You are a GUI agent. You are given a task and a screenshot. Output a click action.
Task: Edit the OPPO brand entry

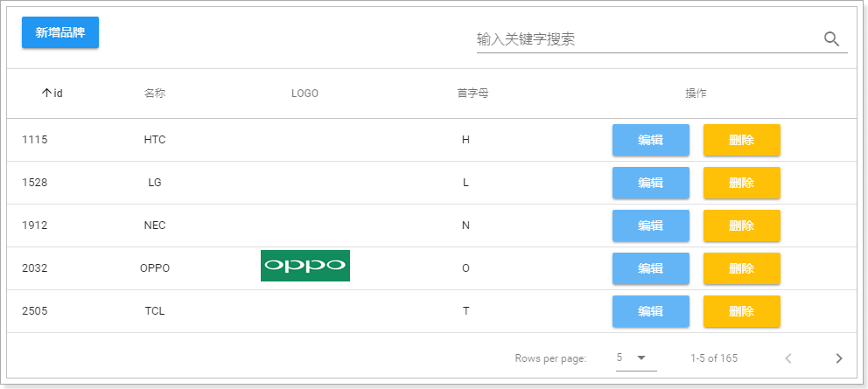tap(650, 268)
